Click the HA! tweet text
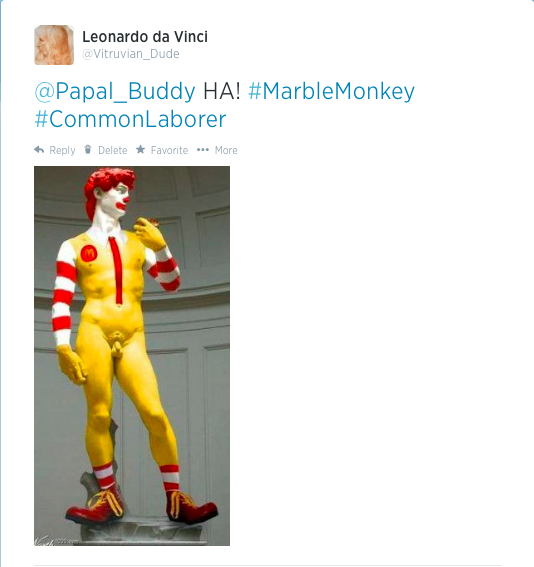The width and height of the screenshot is (534, 567). pos(222,91)
